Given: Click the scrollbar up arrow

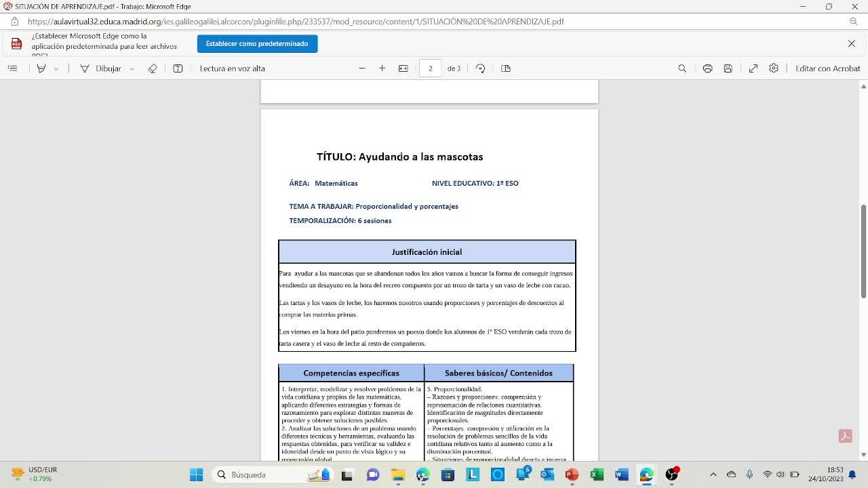Looking at the screenshot, I should [x=863, y=86].
